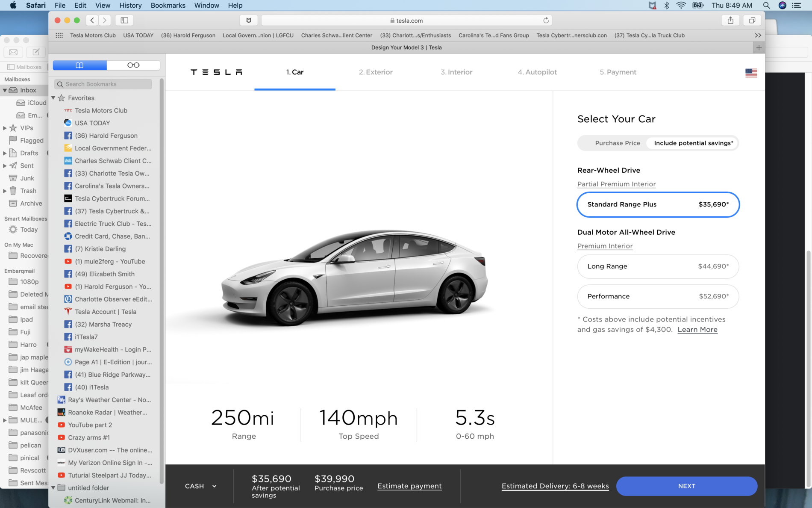The width and height of the screenshot is (812, 508).
Task: Go to the 2. Exterior step
Action: [x=376, y=72]
